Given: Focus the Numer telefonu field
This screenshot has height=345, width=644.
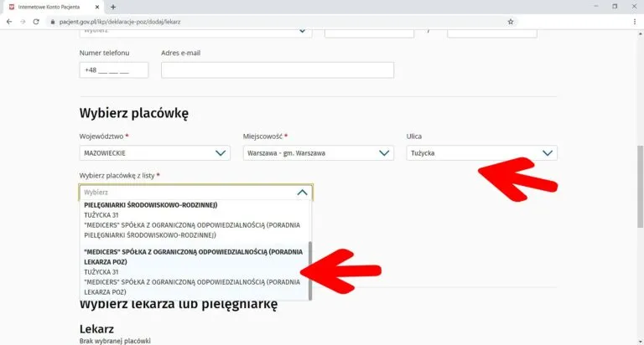Looking at the screenshot, I should (114, 70).
